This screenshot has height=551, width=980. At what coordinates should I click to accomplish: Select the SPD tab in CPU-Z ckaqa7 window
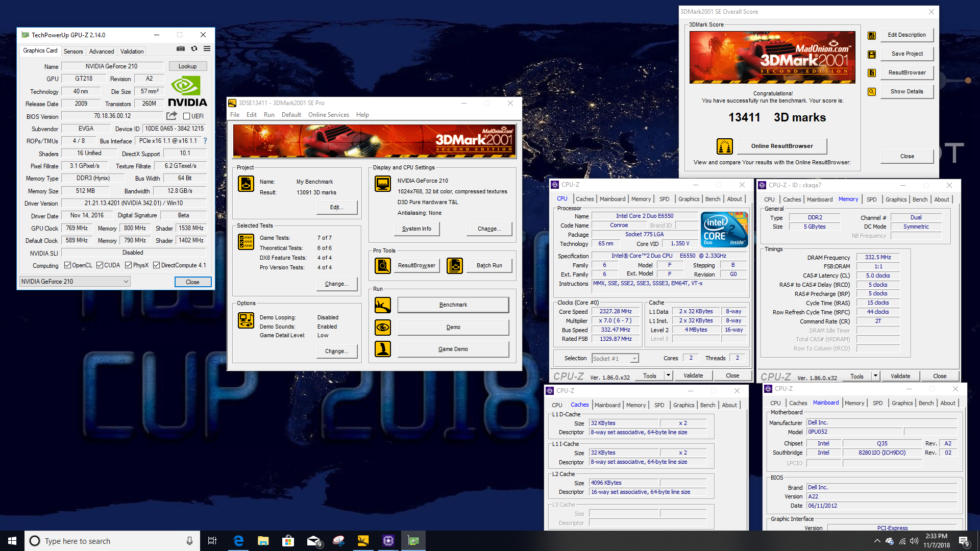[872, 199]
